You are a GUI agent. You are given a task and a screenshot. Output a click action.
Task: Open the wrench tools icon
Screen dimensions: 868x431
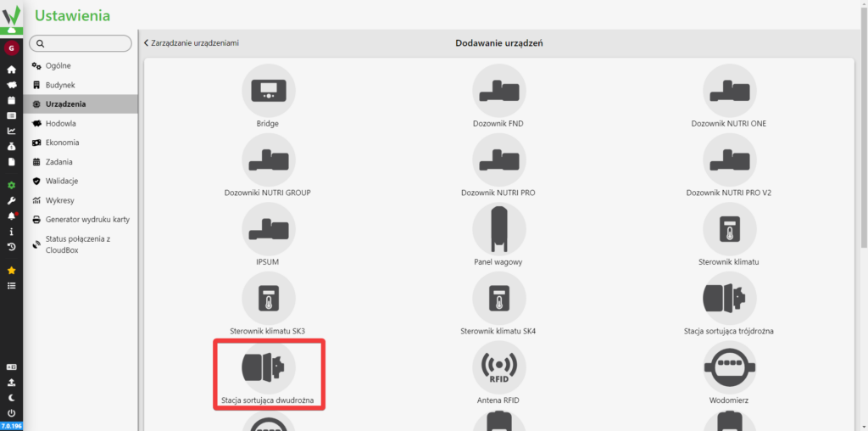coord(11,200)
